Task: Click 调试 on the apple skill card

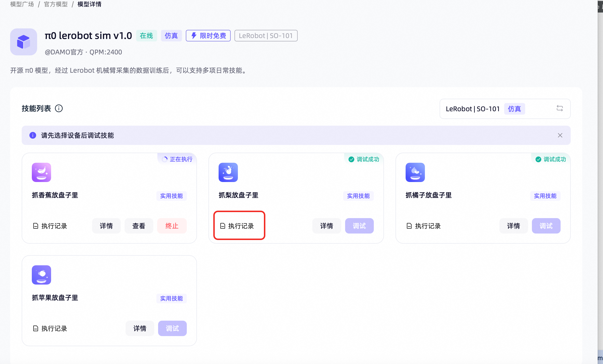Action: click(x=172, y=329)
